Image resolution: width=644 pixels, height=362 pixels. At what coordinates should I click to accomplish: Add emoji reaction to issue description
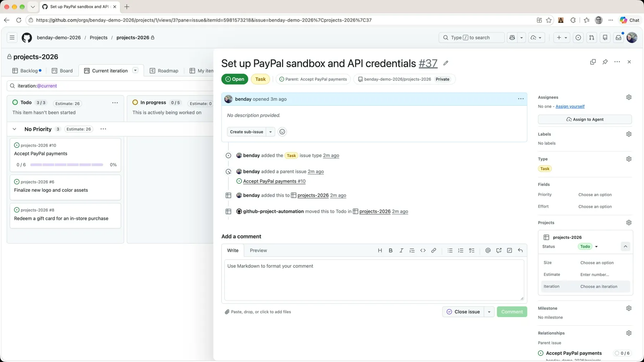tap(282, 132)
